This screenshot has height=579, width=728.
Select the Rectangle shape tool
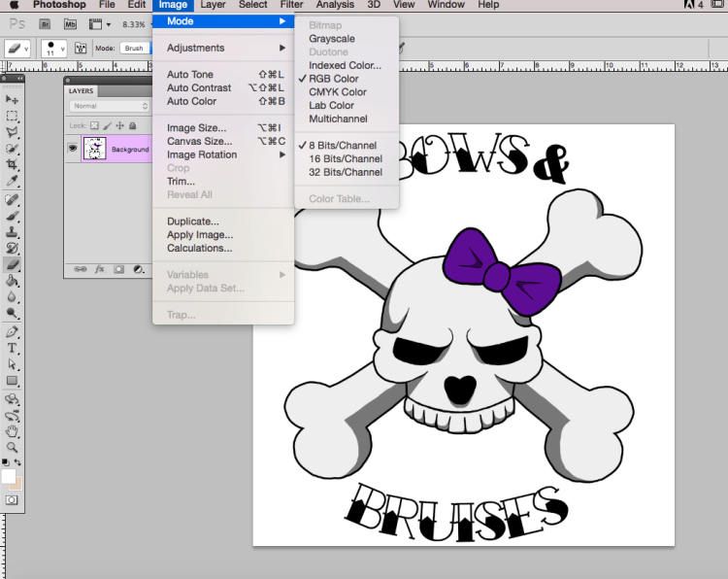[12, 381]
